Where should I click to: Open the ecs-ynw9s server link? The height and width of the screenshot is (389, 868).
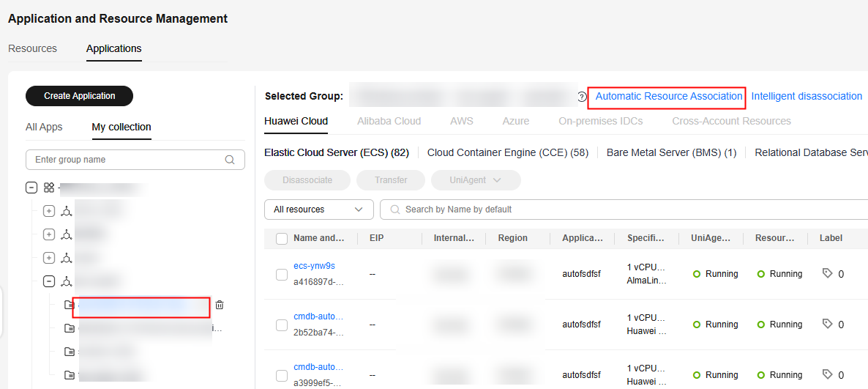click(x=314, y=266)
